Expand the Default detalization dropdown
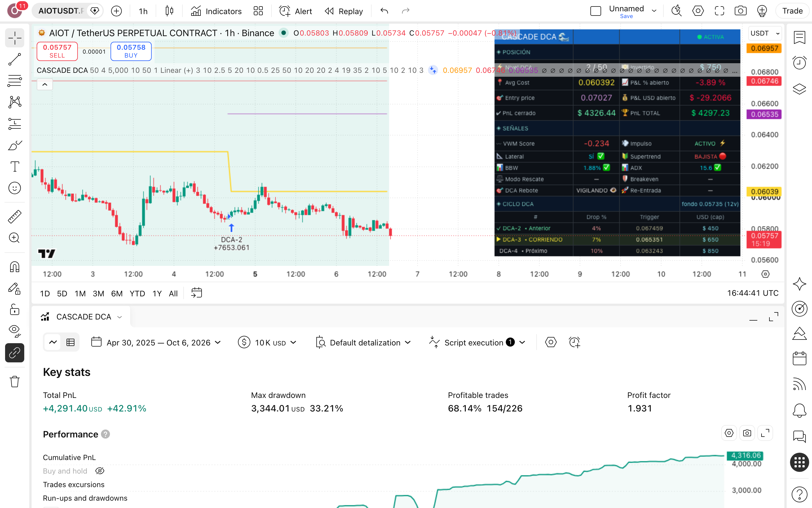This screenshot has height=508, width=812. (x=363, y=342)
